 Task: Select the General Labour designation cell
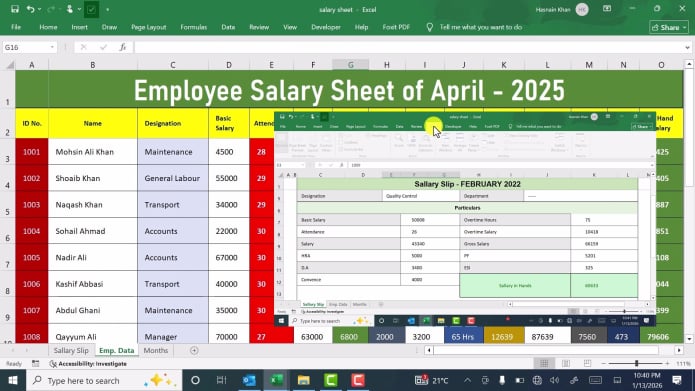click(x=173, y=178)
